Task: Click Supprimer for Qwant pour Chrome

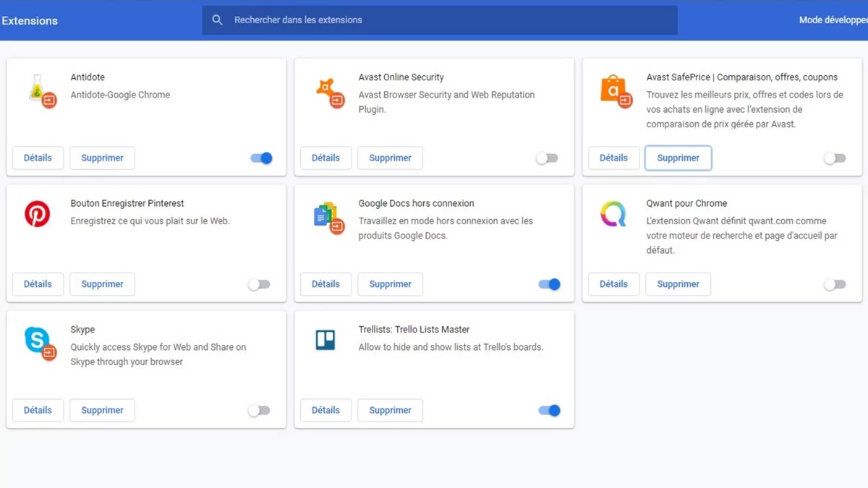Action: pyautogui.click(x=678, y=284)
